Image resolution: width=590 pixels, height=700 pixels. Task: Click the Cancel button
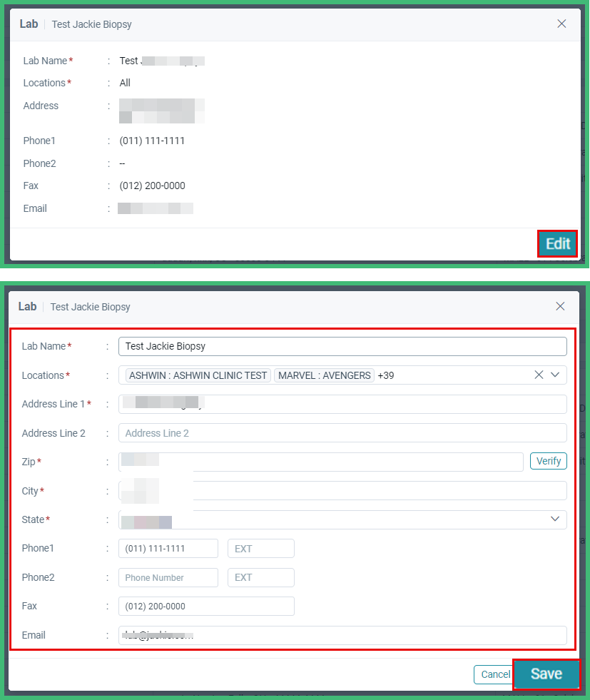coord(494,674)
